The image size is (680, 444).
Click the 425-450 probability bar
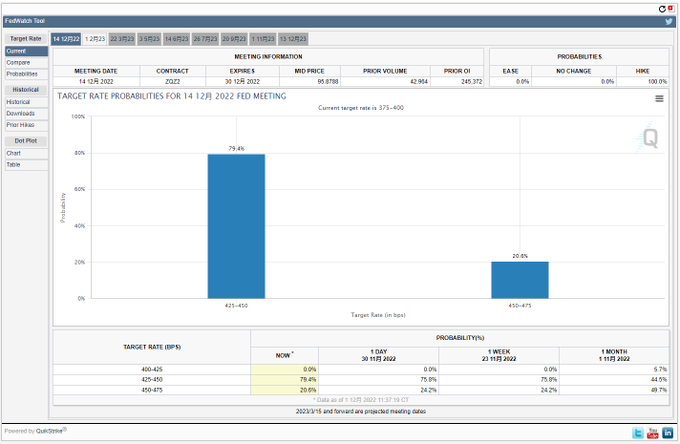click(x=236, y=226)
